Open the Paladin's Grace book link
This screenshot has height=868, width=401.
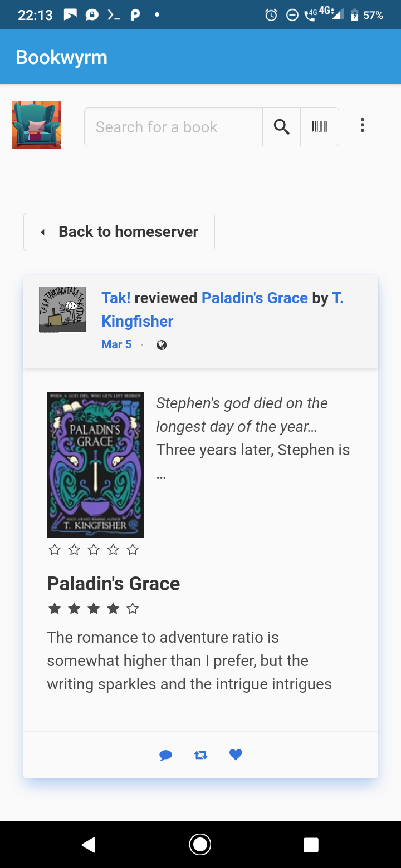pyautogui.click(x=255, y=298)
